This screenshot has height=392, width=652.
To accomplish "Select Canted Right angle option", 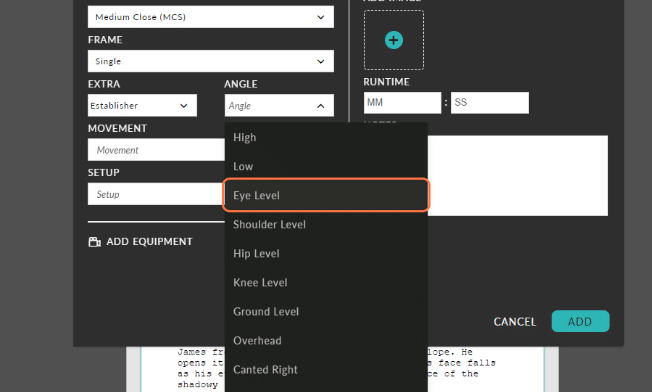I will (326, 370).
